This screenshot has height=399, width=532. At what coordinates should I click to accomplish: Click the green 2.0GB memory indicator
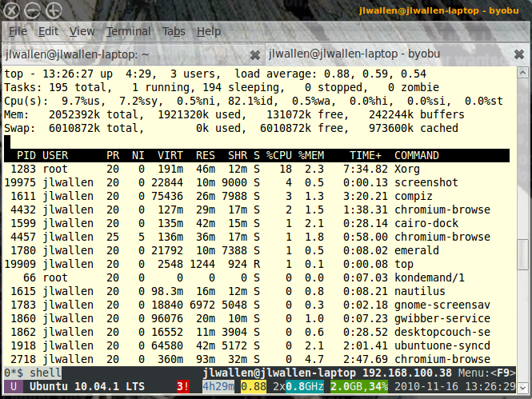coord(348,387)
